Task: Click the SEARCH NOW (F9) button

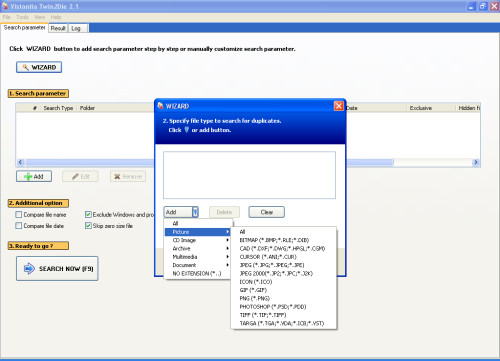Action: [57, 268]
